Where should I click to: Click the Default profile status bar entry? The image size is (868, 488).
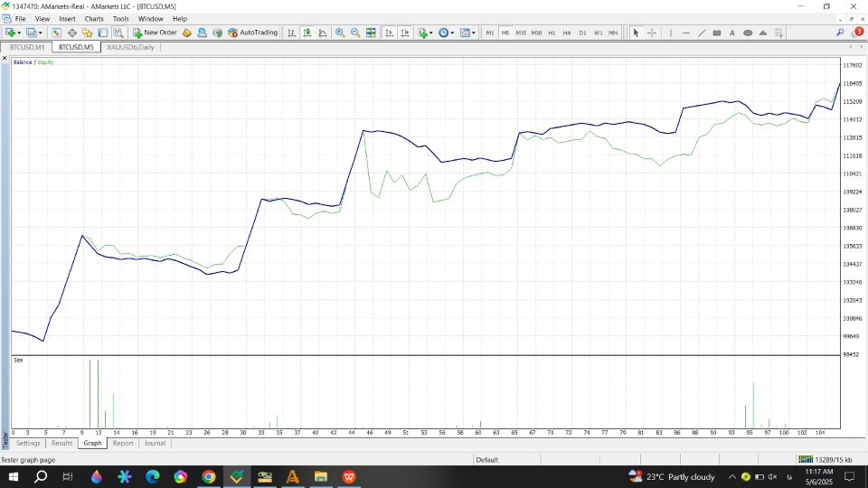(x=487, y=460)
